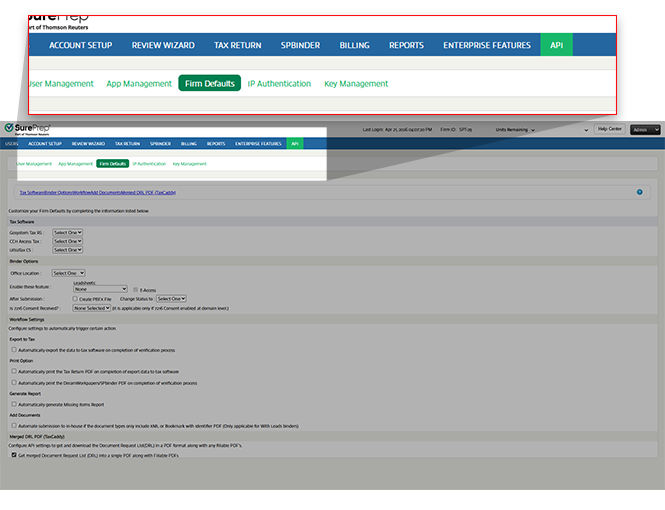This screenshot has width=665, height=510.
Task: Click the Binder Options section heading
Action: (24, 261)
